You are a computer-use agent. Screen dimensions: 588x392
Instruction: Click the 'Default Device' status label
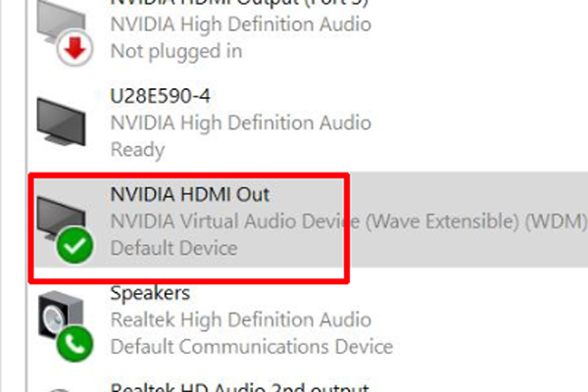point(174,248)
